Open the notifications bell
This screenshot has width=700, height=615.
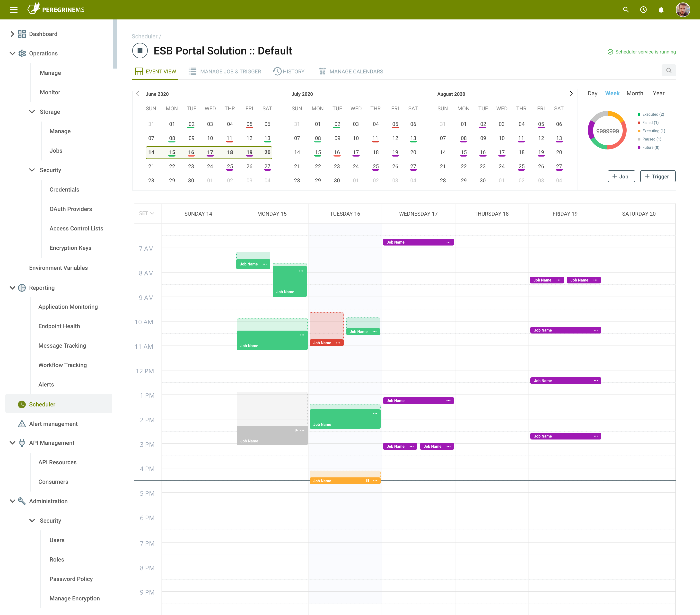pos(661,9)
